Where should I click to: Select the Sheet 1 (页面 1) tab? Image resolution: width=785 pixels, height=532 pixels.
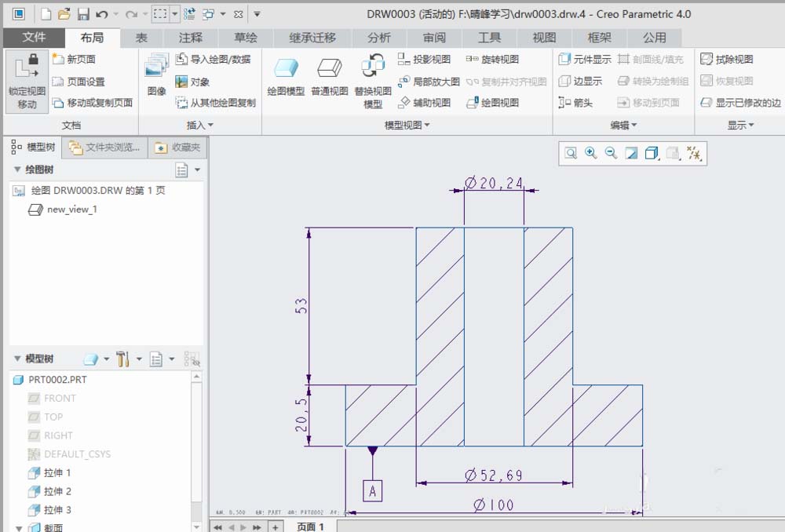[x=310, y=527]
